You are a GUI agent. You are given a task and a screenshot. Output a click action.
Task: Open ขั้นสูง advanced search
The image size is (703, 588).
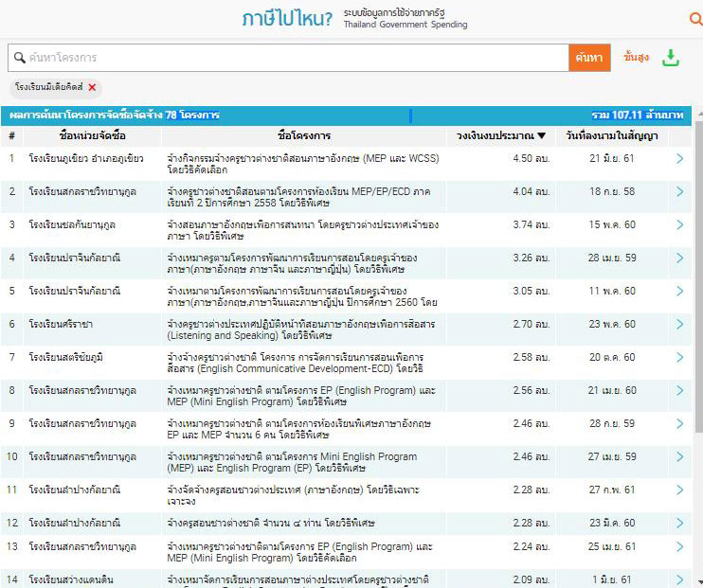[636, 58]
